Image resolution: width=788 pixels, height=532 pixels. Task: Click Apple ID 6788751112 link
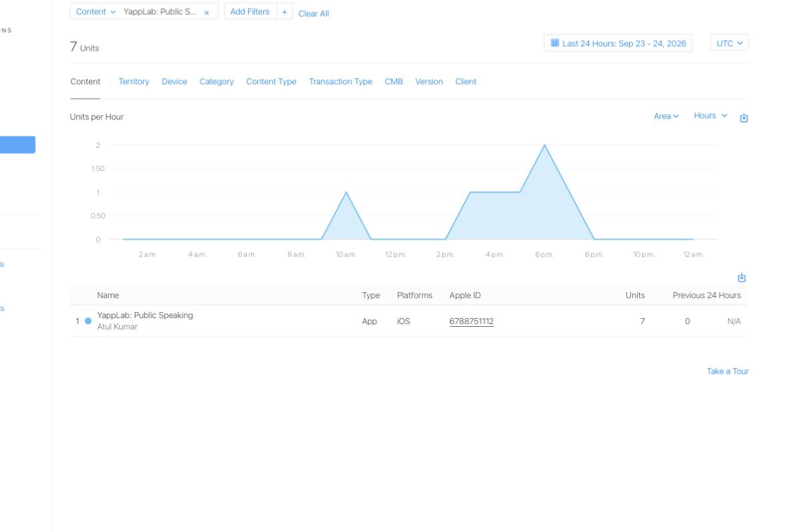coord(471,321)
